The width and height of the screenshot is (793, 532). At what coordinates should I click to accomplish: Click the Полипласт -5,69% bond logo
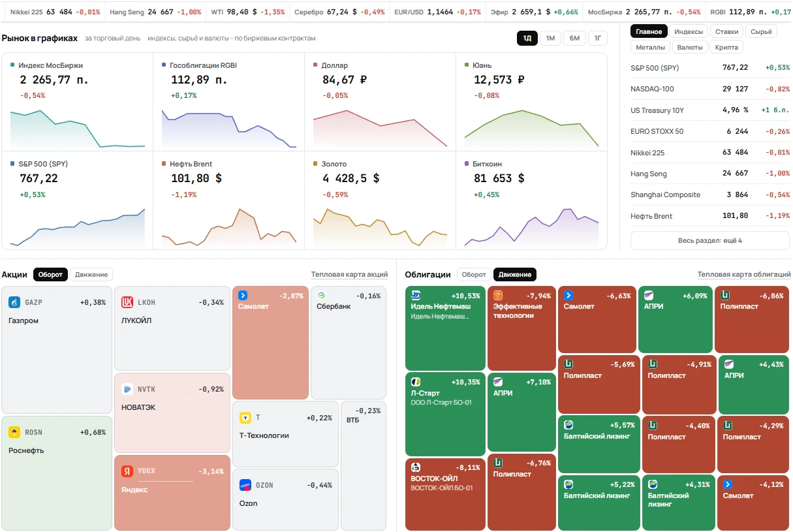[568, 364]
